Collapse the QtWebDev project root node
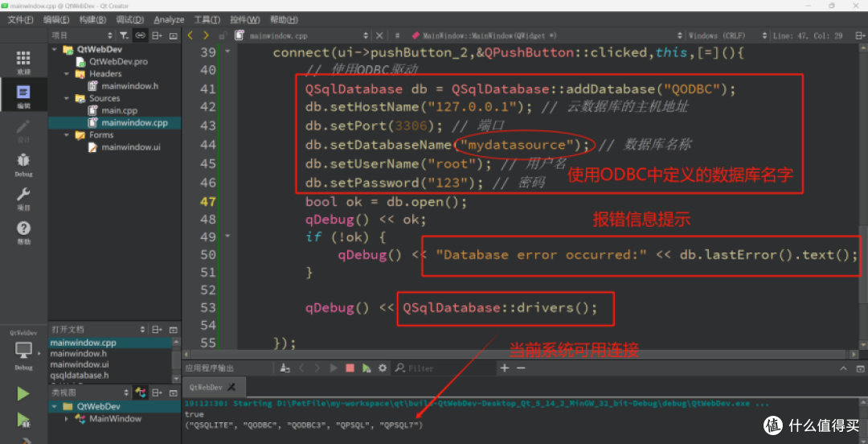Screen dimensions: 868x444 55,49
